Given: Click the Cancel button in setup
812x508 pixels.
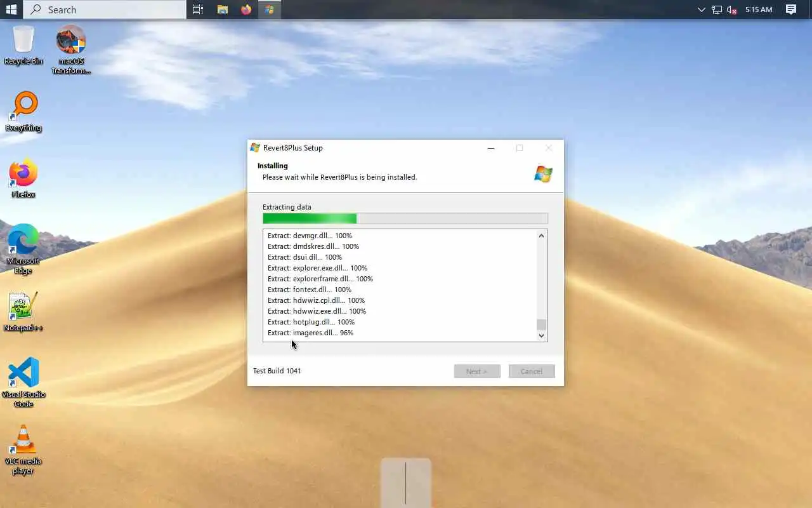Looking at the screenshot, I should 532,371.
